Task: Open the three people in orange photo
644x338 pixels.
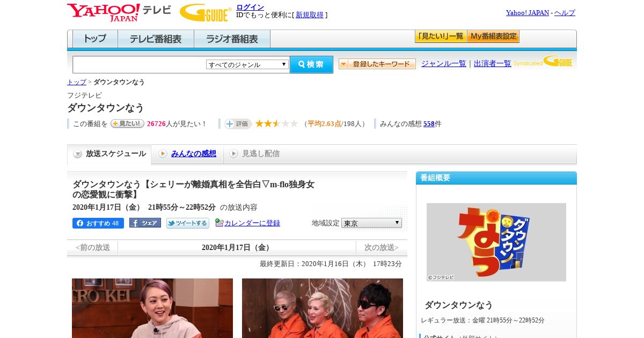Action: [x=323, y=308]
